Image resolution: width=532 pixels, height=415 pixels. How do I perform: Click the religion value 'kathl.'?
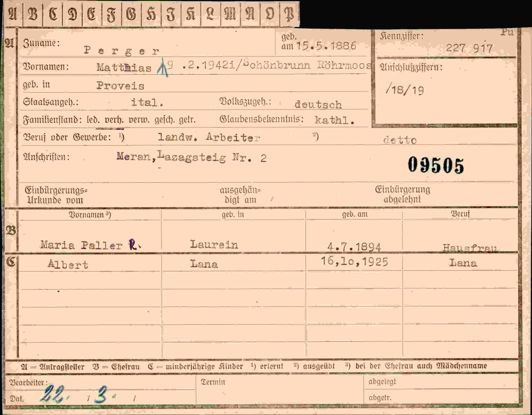point(335,120)
